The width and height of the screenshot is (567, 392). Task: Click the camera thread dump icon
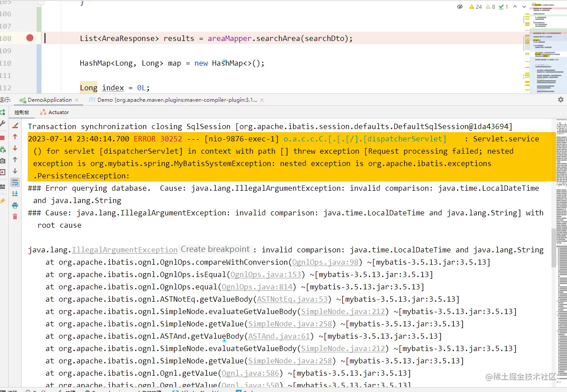click(x=2, y=161)
